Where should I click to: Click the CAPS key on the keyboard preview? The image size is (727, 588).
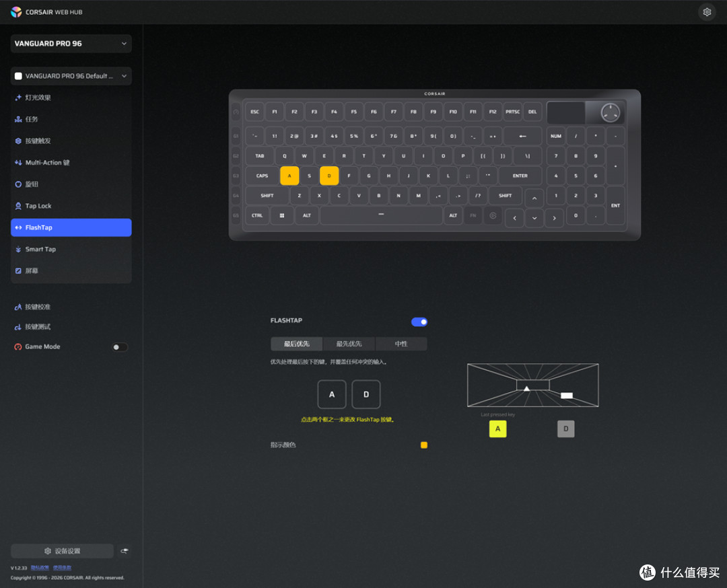click(262, 176)
